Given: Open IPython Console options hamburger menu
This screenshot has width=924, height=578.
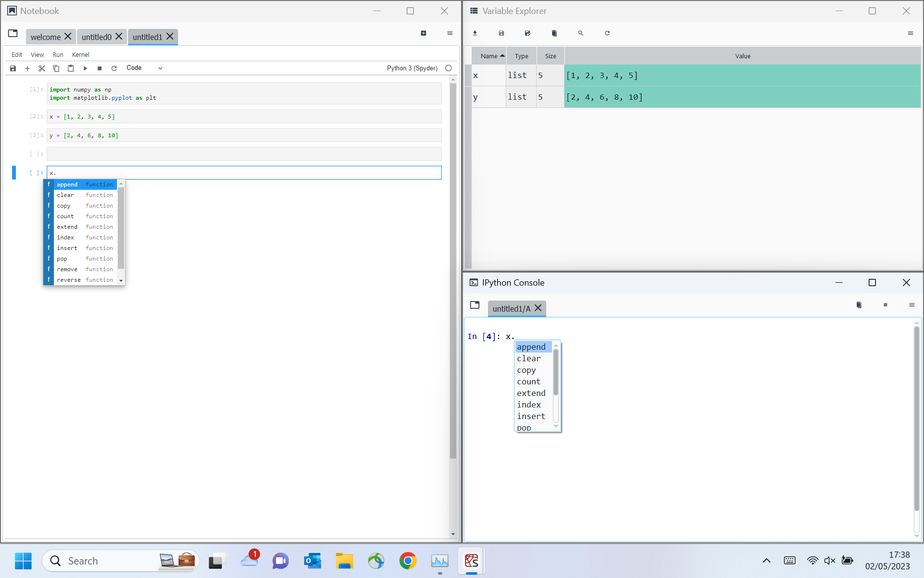Looking at the screenshot, I should [x=911, y=305].
